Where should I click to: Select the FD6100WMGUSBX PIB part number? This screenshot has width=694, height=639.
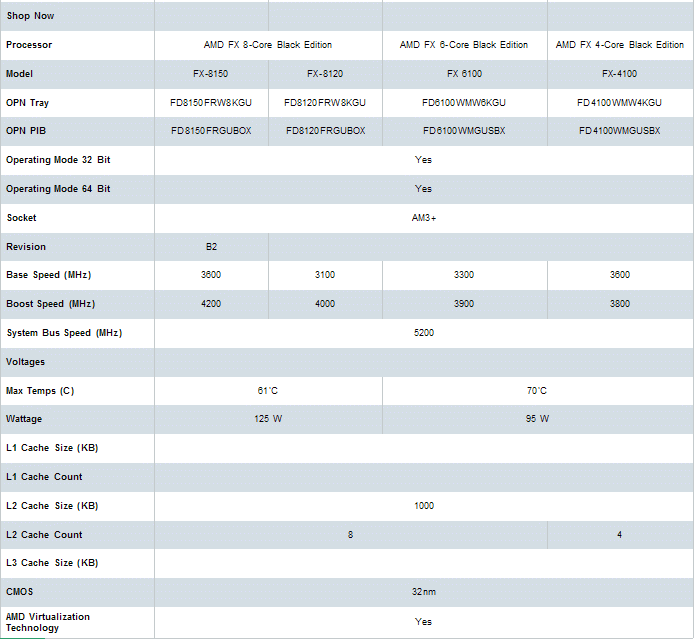(464, 131)
